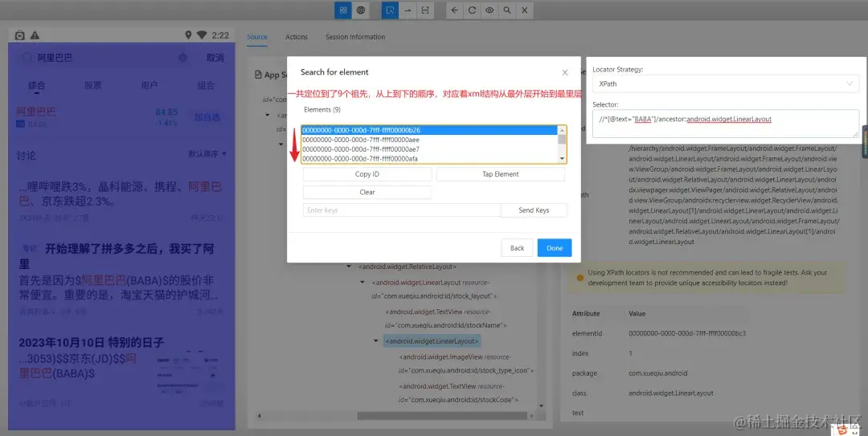868x436 pixels.
Task: Collapse the stock_layout LinearLayout node
Action: click(362, 282)
